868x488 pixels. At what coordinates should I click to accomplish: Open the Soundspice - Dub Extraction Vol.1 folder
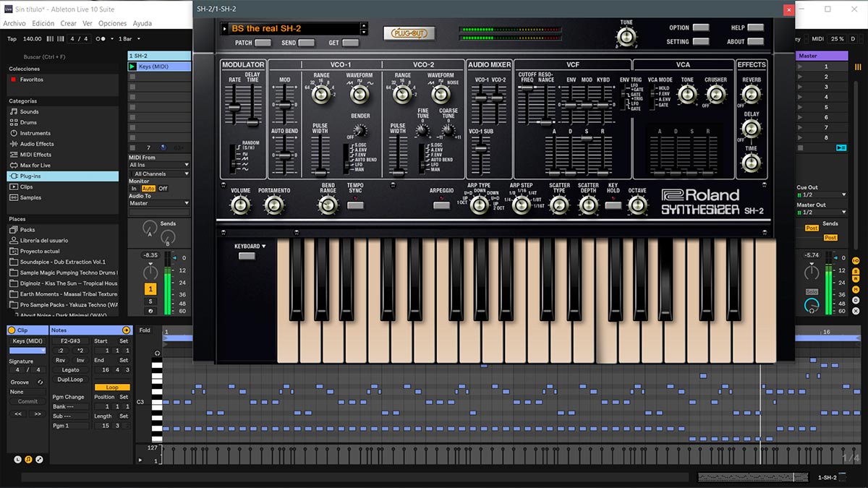coord(62,262)
